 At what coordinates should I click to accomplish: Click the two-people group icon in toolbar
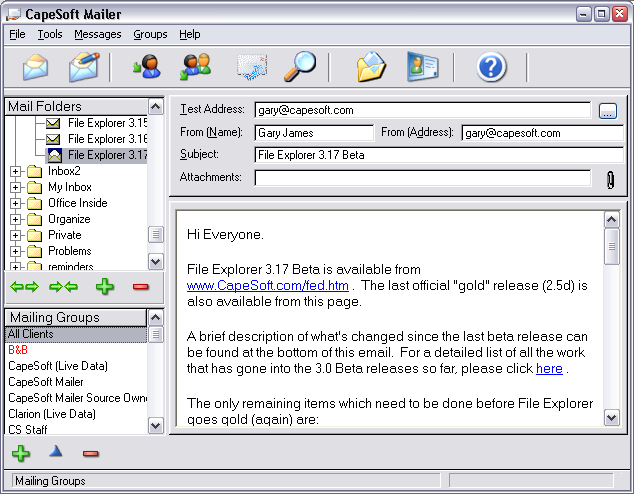[x=196, y=66]
